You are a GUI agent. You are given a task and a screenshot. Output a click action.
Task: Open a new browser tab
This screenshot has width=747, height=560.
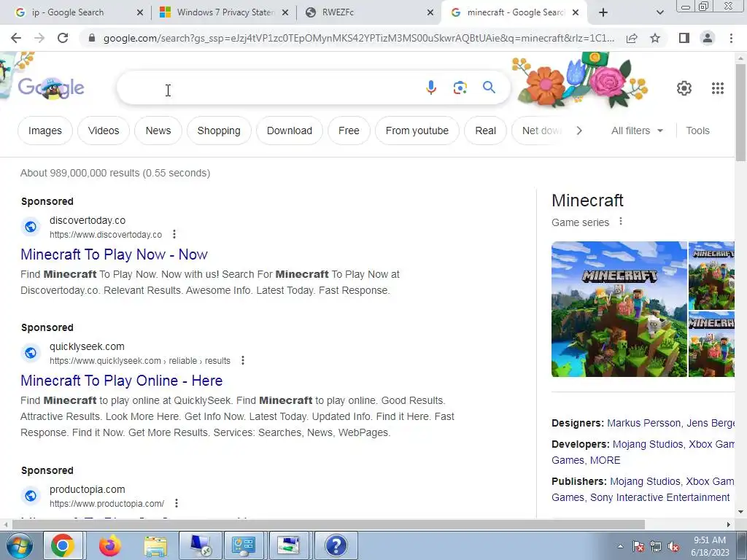[x=603, y=13]
